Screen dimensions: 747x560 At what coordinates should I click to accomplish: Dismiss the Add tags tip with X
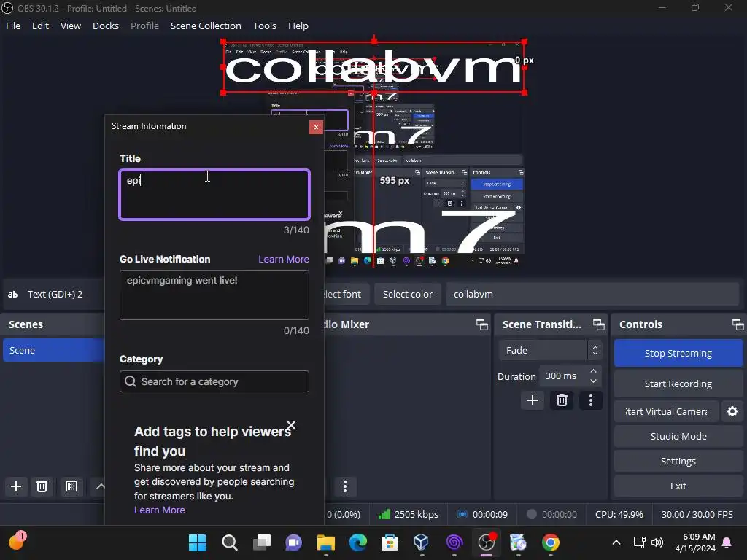click(291, 425)
